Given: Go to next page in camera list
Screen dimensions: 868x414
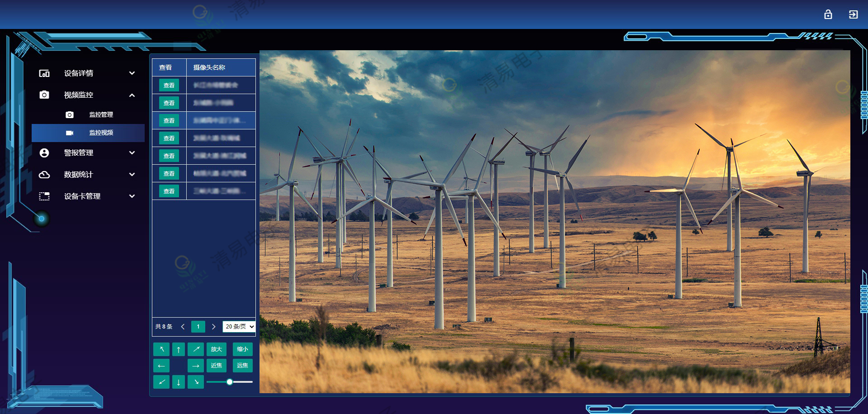Looking at the screenshot, I should tap(214, 327).
